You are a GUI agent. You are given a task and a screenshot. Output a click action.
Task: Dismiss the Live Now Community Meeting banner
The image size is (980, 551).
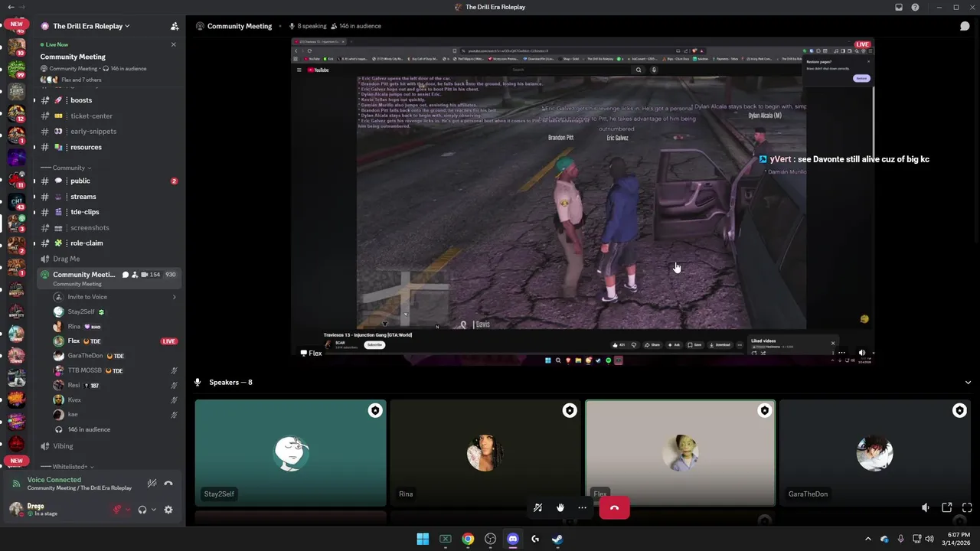click(173, 44)
